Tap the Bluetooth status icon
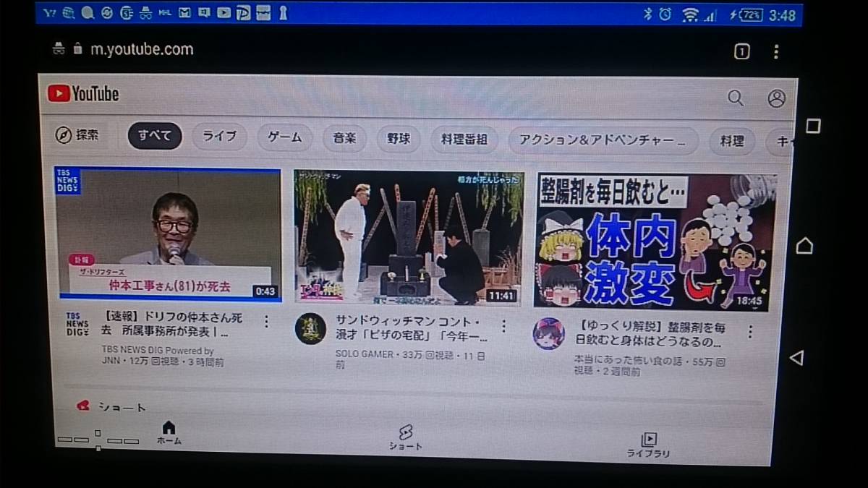Viewport: 868px width, 488px height. pos(648,14)
